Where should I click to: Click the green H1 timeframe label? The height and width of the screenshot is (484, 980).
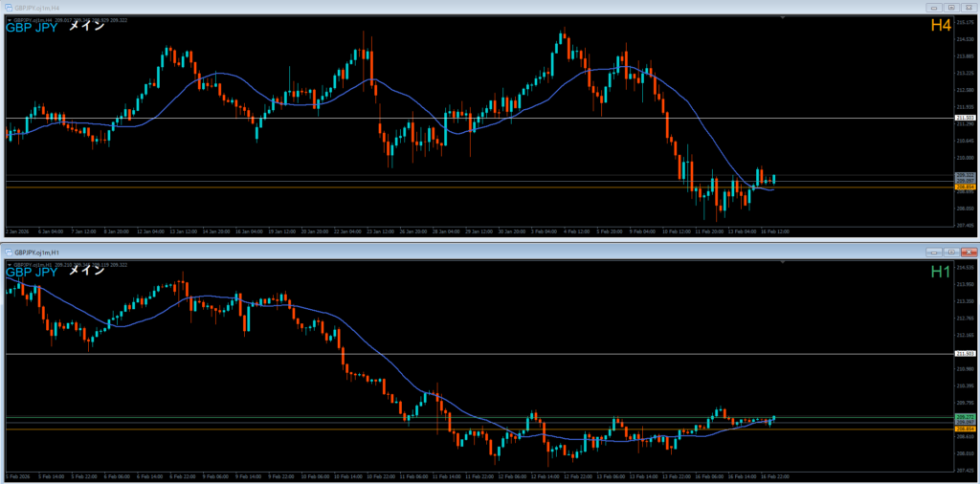click(940, 272)
